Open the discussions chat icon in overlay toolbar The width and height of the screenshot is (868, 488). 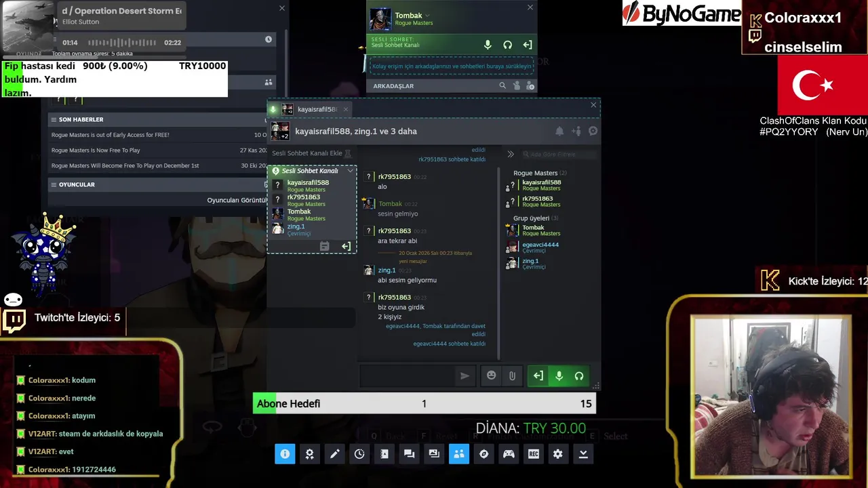tap(409, 454)
